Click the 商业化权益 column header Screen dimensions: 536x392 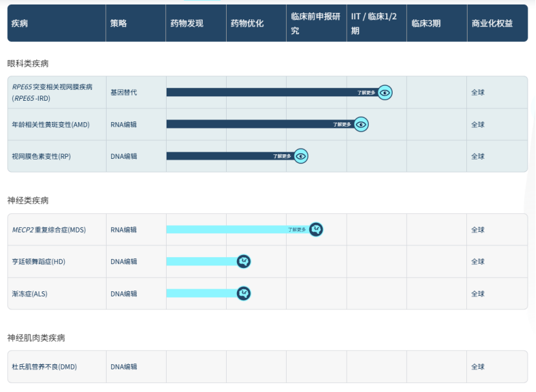coord(492,23)
